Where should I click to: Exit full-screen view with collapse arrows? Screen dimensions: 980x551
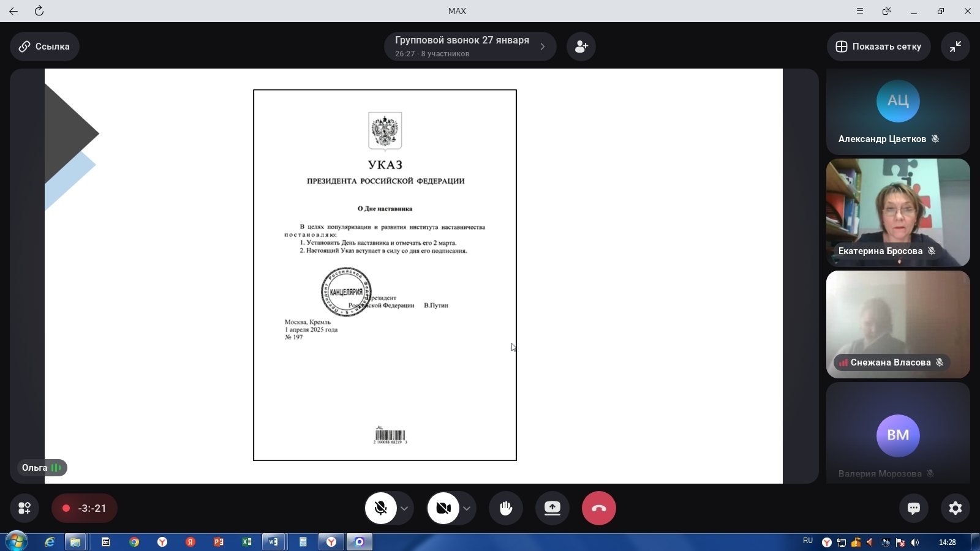click(956, 47)
